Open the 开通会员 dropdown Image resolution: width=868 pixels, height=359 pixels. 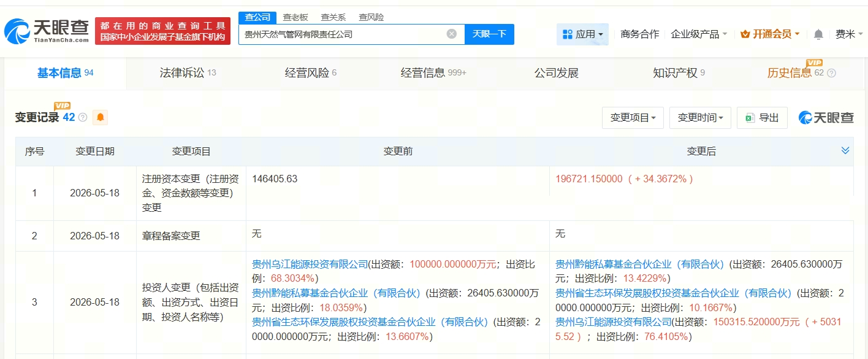pyautogui.click(x=770, y=34)
